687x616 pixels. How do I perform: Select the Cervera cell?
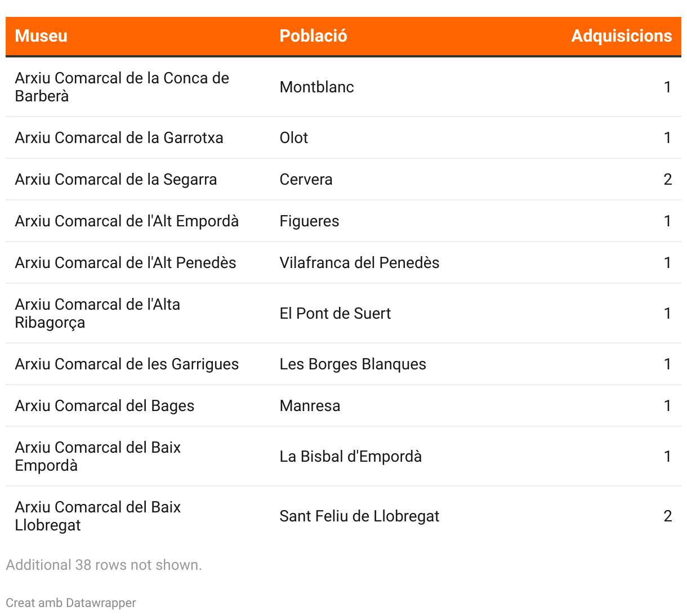click(306, 180)
